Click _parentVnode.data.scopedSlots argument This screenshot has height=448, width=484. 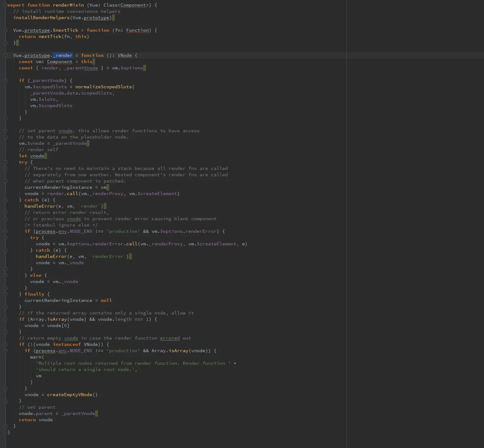(x=71, y=93)
